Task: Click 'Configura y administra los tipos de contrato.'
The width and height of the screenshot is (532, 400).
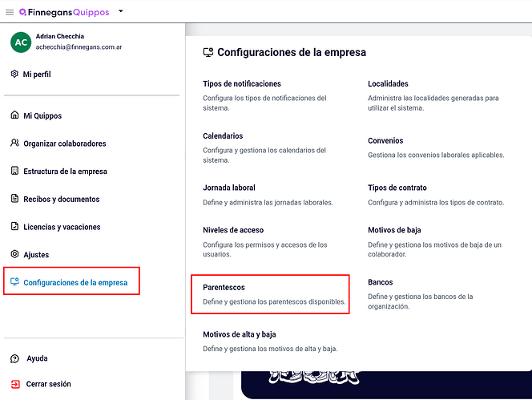Action: (436, 203)
